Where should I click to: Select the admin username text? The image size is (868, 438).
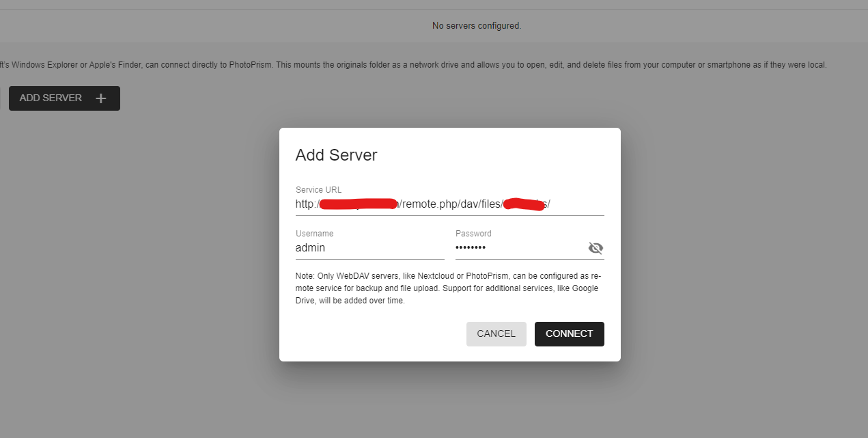[x=309, y=247]
